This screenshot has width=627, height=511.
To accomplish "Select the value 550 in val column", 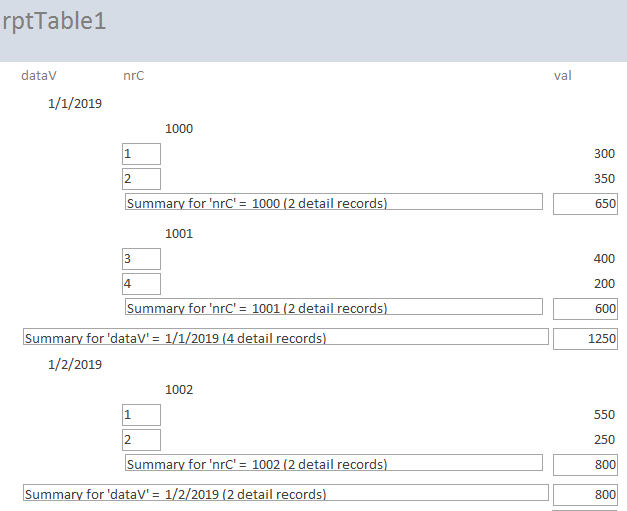I will tap(604, 415).
